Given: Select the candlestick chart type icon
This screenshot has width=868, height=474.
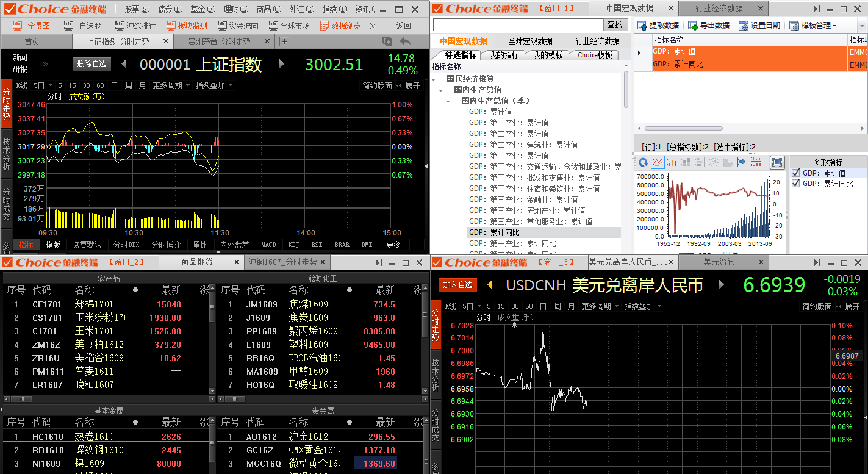Looking at the screenshot, I should pos(756,162).
